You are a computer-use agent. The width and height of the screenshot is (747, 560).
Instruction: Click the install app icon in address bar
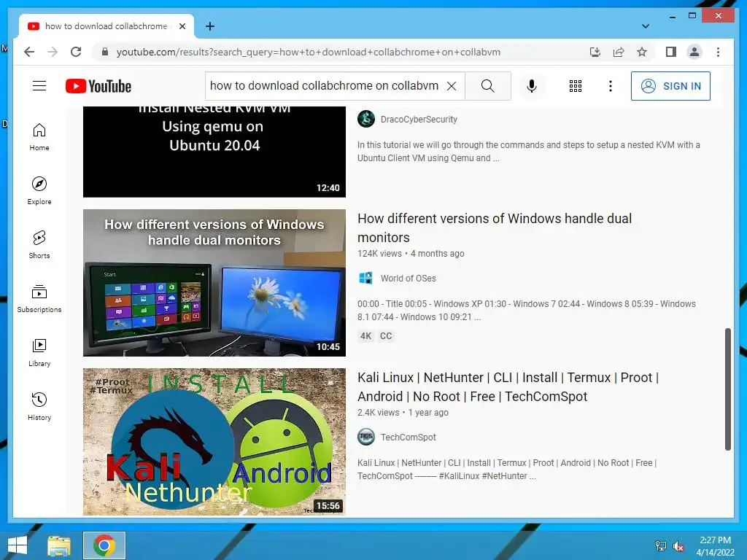point(595,52)
